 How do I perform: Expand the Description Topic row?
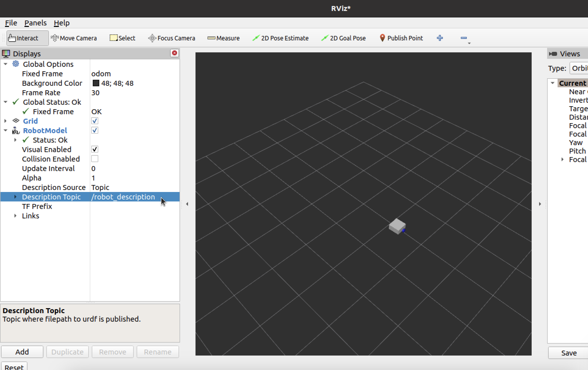click(15, 197)
